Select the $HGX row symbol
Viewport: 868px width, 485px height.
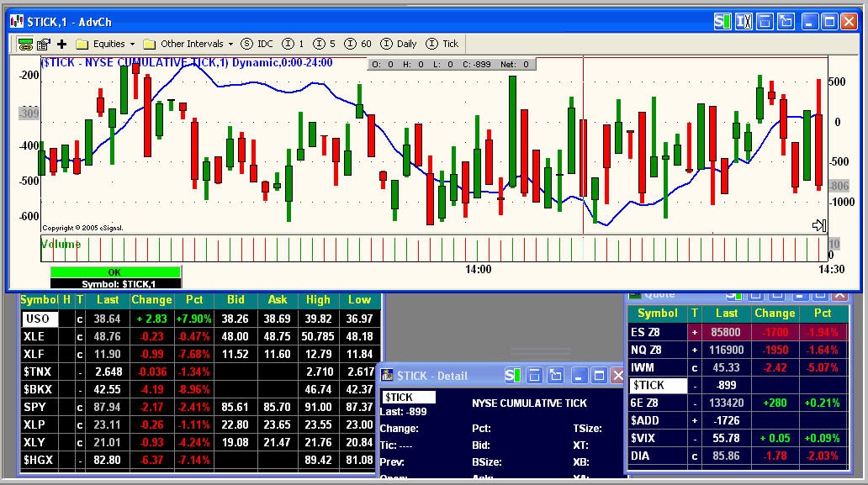pyautogui.click(x=40, y=460)
